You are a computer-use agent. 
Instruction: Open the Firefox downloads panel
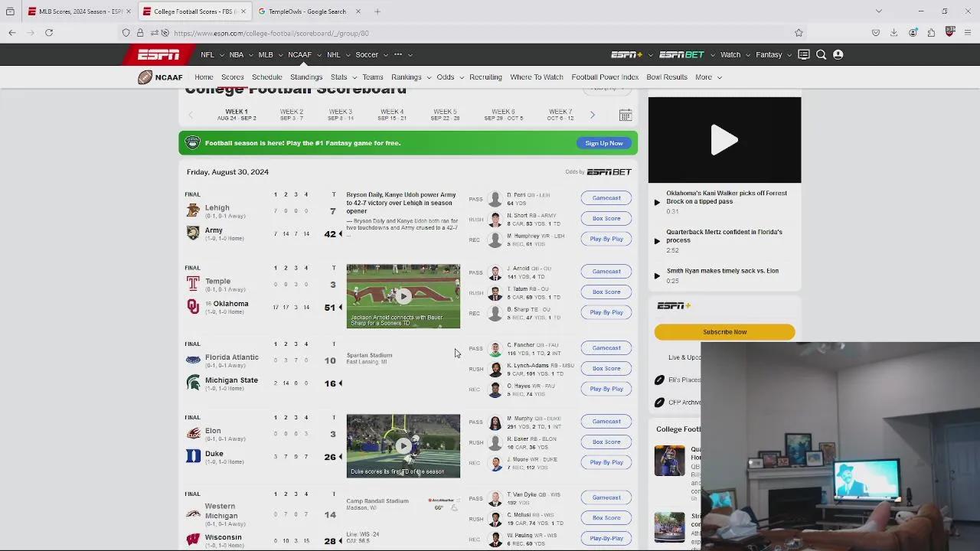[x=893, y=33]
